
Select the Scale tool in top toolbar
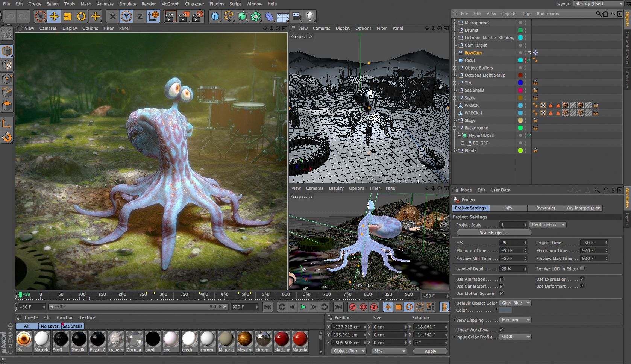tap(68, 16)
